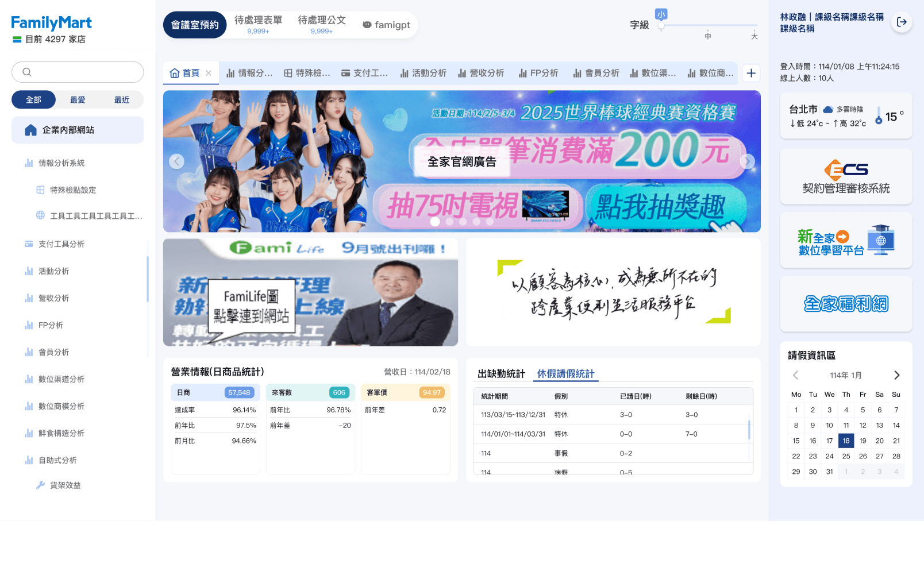Click the 台北市 weather cloud icon
This screenshot has width=924, height=579.
point(828,109)
